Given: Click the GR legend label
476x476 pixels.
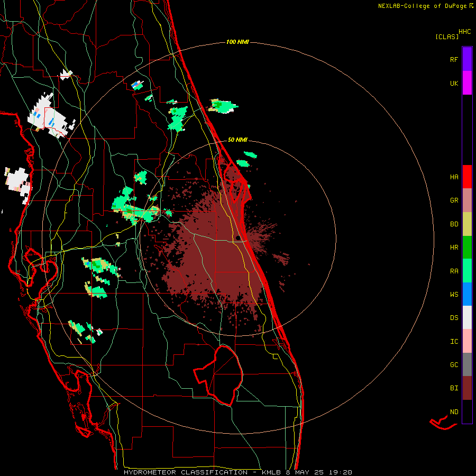Looking at the screenshot, I should [454, 200].
